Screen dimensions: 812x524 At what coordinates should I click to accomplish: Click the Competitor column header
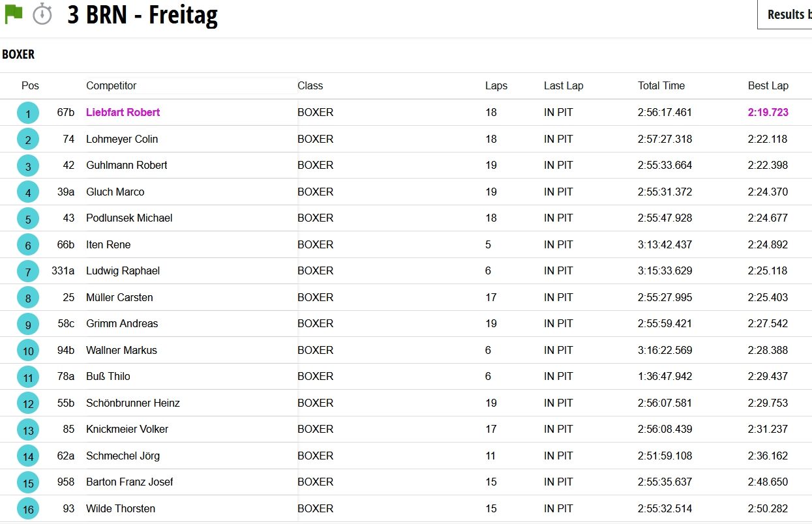point(111,85)
